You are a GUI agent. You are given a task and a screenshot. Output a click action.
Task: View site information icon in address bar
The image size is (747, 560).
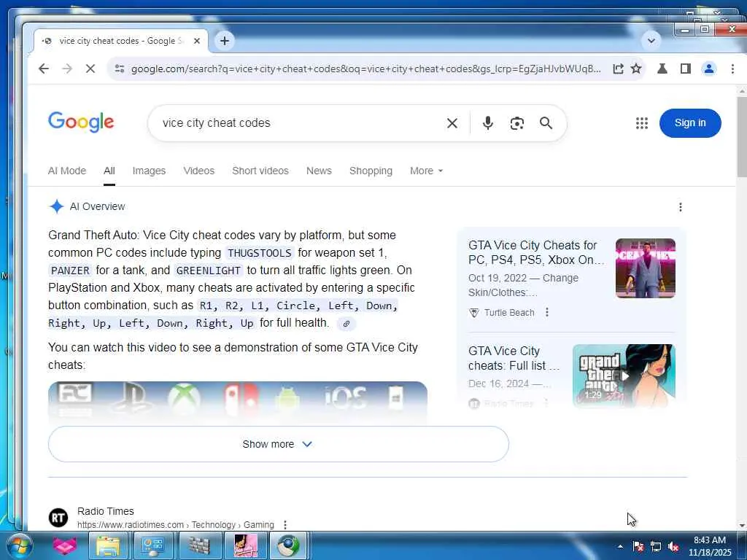click(120, 69)
